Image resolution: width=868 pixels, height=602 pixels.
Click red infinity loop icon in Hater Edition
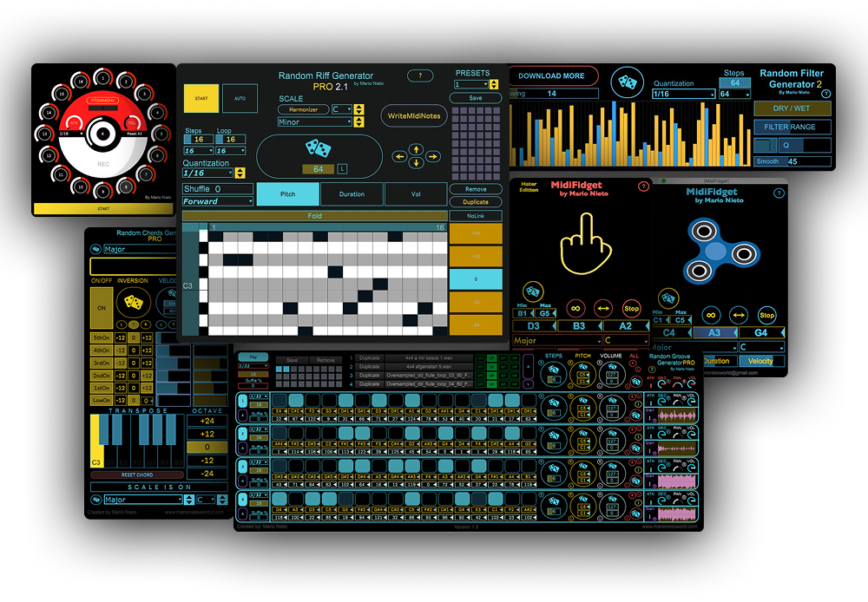point(575,308)
